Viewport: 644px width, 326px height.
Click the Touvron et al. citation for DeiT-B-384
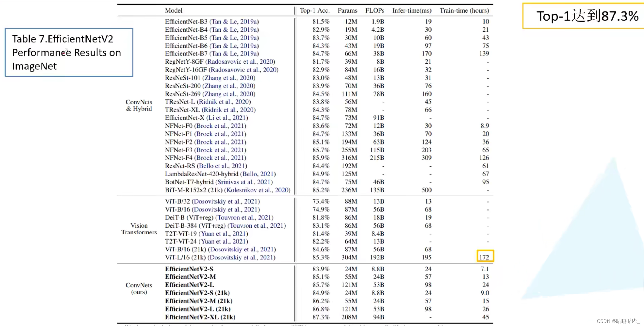[257, 226]
